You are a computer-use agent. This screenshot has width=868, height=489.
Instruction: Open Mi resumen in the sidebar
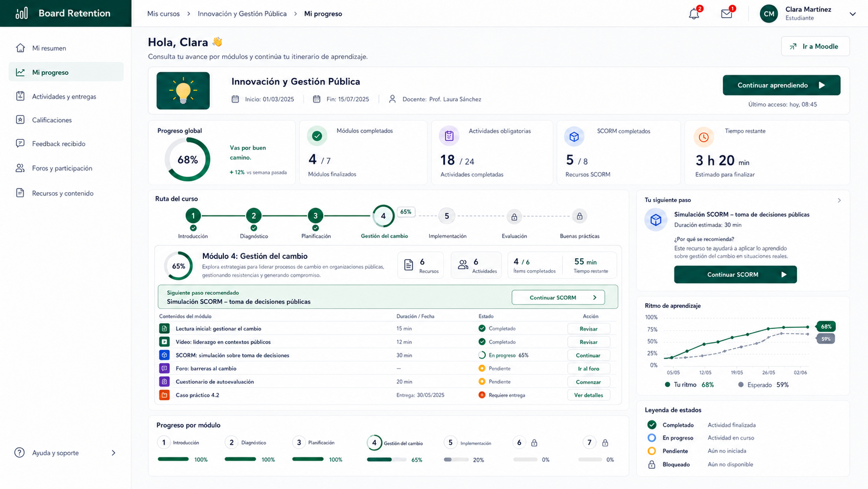(66, 48)
